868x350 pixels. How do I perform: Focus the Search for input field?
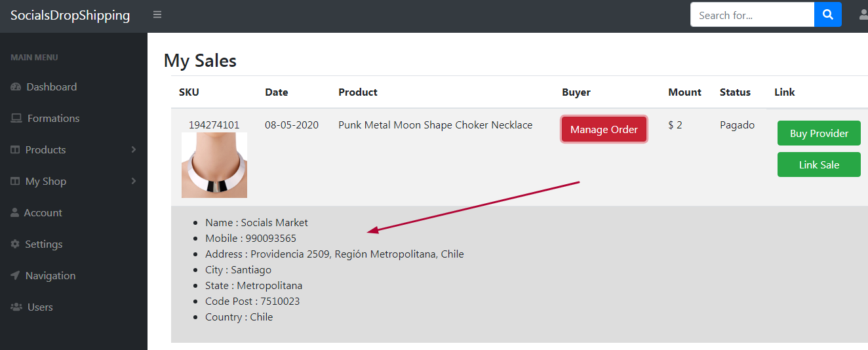click(x=751, y=14)
